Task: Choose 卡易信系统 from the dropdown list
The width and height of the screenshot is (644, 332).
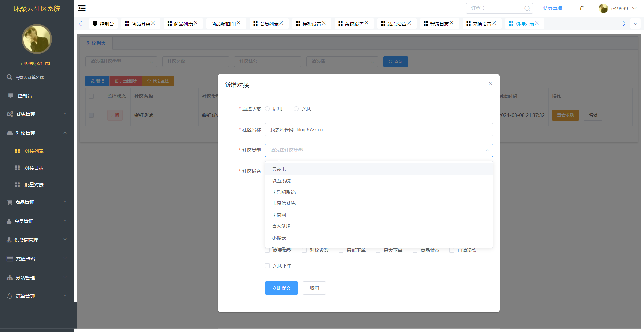Action: click(379, 203)
